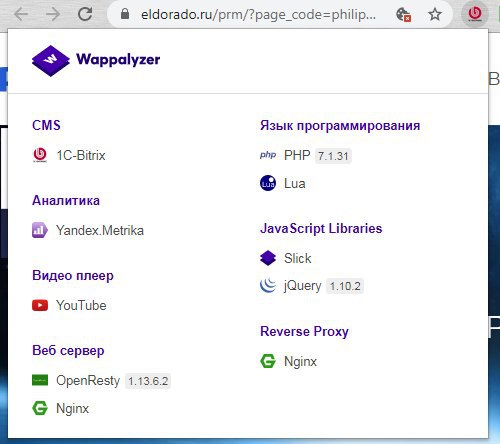Click the browser forward arrow
Screen dimensions: 500x444
tap(53, 14)
